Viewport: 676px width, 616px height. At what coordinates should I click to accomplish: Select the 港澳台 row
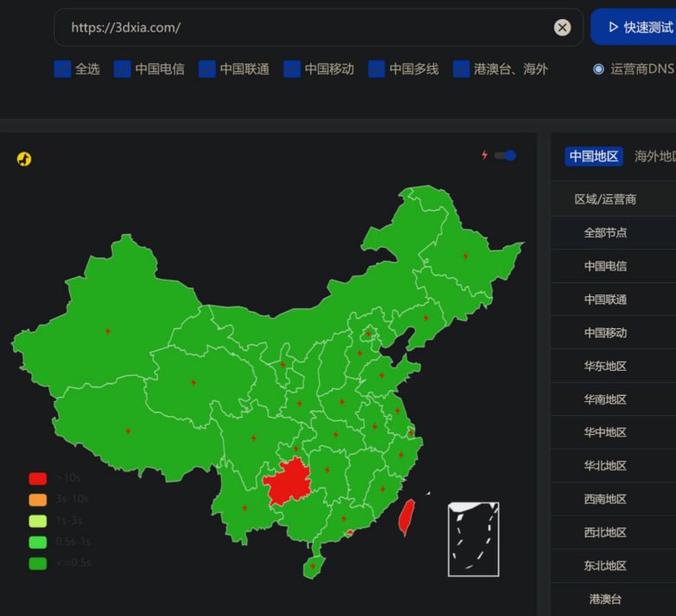click(x=613, y=600)
